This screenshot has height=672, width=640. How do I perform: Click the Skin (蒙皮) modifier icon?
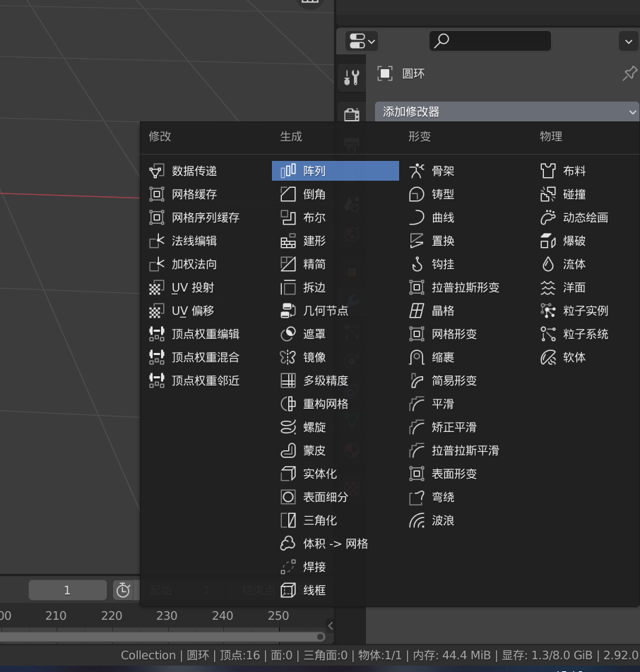click(288, 450)
